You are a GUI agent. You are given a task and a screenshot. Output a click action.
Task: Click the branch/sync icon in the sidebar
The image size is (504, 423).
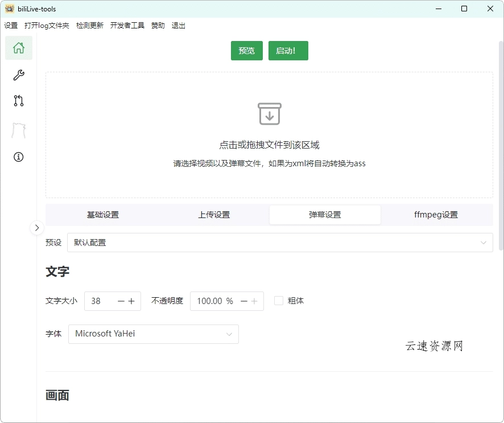(x=18, y=101)
